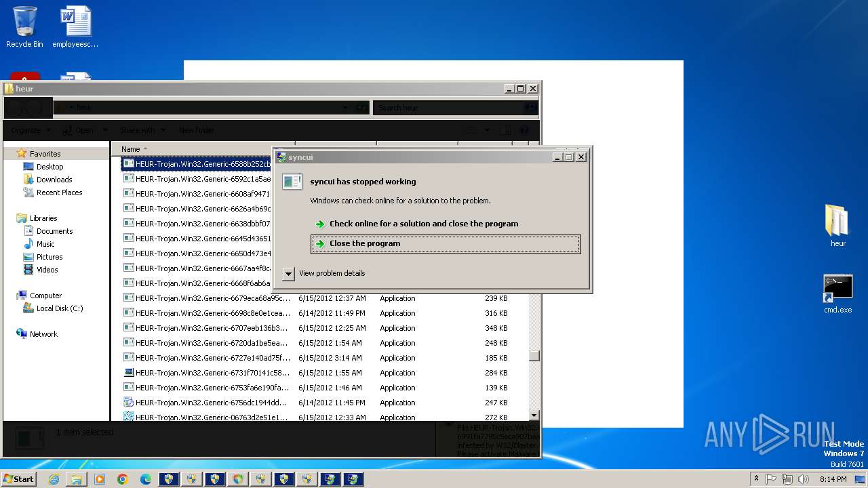
Task: Select file icon of Generic-6626a4b69c
Action: 128,209
